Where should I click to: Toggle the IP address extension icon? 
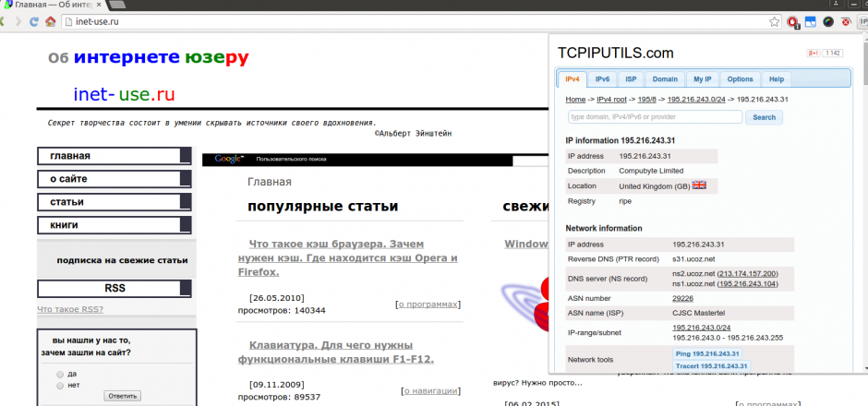[x=862, y=22]
